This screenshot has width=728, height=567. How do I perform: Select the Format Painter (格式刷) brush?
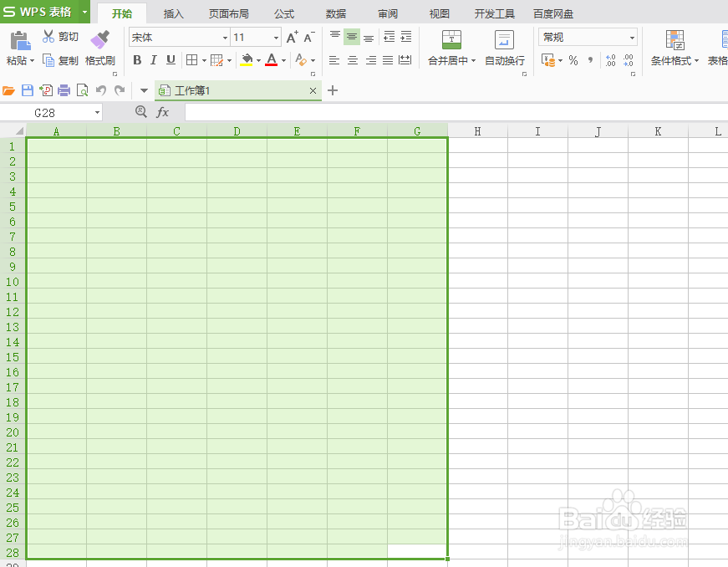tap(100, 40)
